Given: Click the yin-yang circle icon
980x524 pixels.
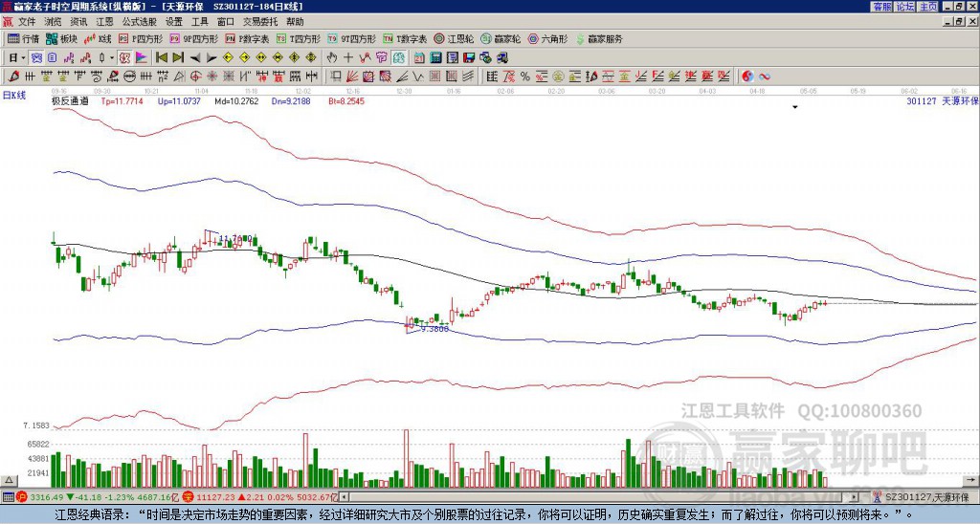Looking at the screenshot, I should [x=747, y=76].
